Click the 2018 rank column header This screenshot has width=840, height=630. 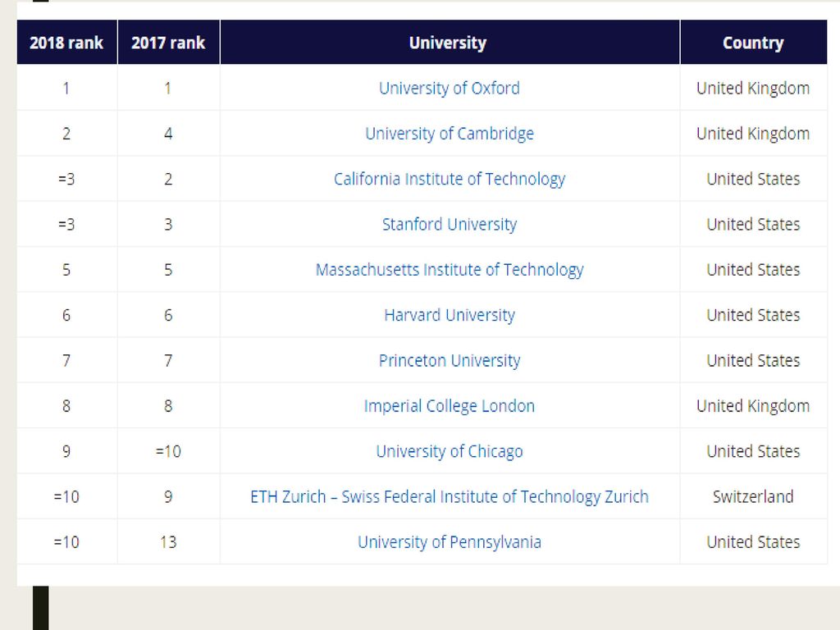coord(66,43)
